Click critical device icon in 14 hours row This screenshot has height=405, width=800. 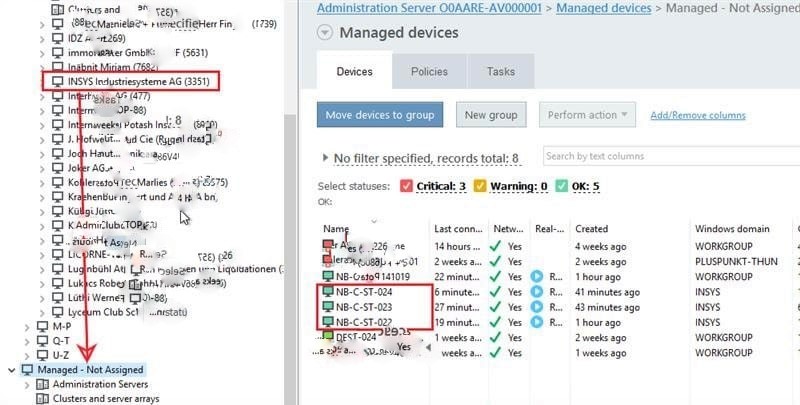point(328,246)
